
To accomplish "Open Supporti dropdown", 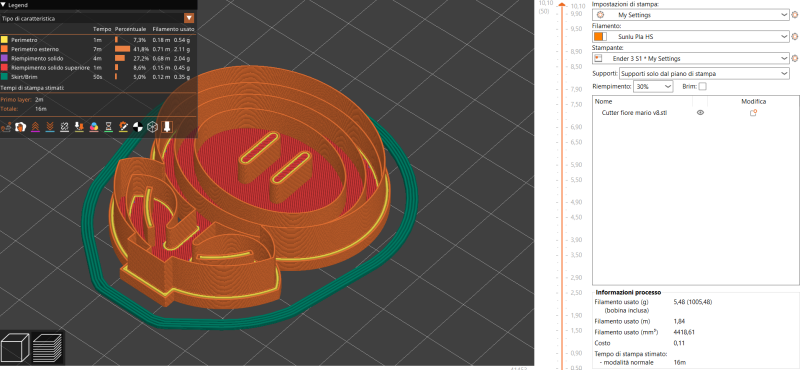I will click(x=704, y=73).
